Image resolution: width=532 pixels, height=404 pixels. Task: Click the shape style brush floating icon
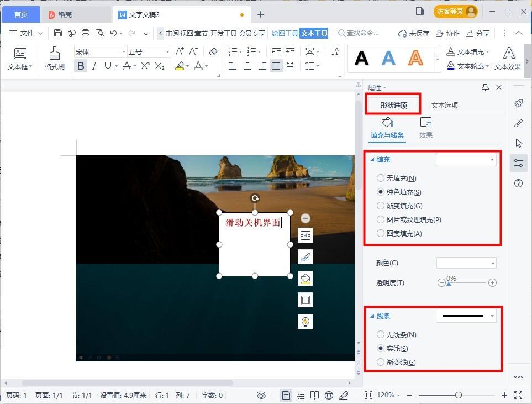(305, 257)
